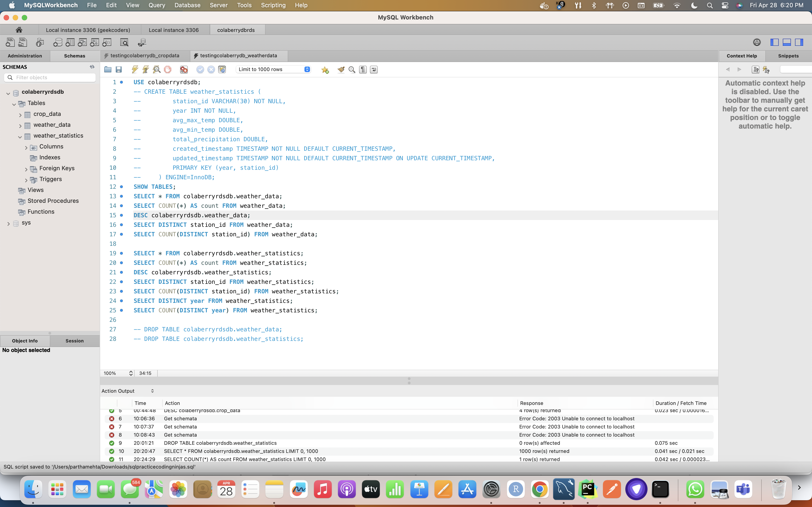Screen dimensions: 812x507
Task: Toggle invisible characters display
Action: coord(363,69)
